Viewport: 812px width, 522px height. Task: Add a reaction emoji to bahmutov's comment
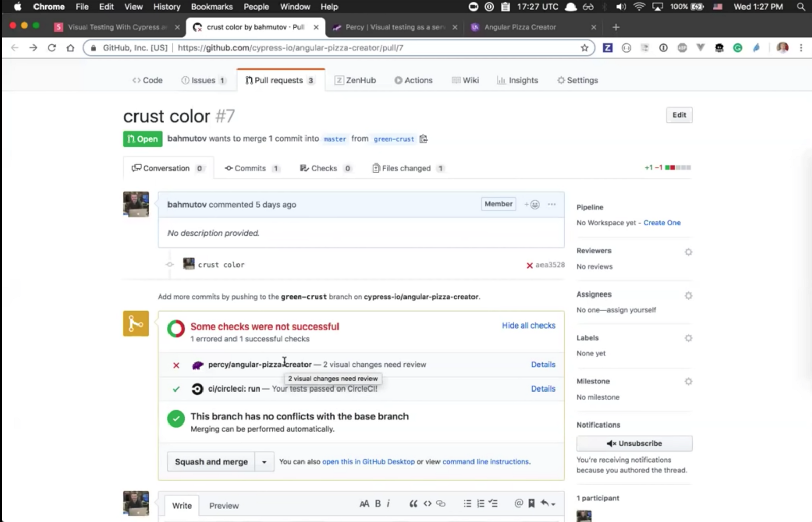(x=532, y=204)
